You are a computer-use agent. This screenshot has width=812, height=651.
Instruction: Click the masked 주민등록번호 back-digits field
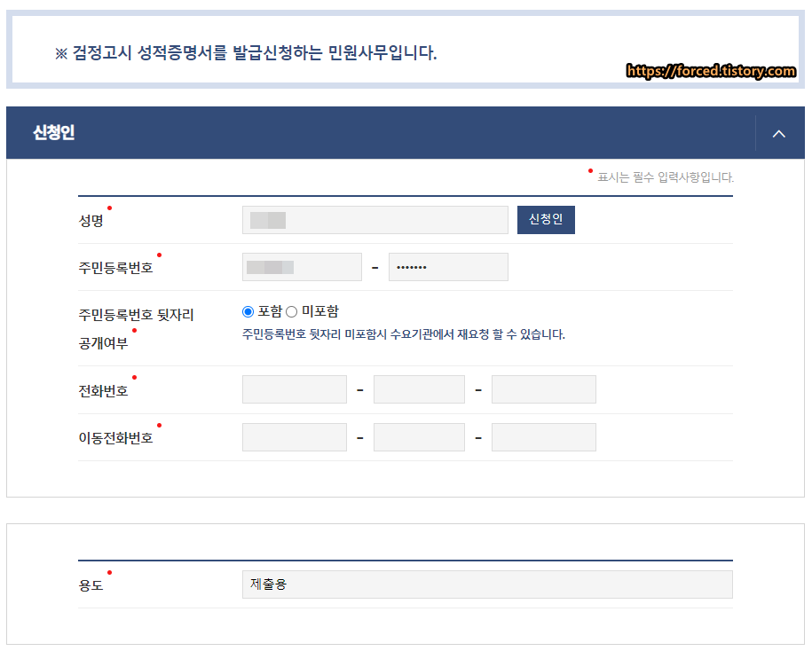(448, 267)
